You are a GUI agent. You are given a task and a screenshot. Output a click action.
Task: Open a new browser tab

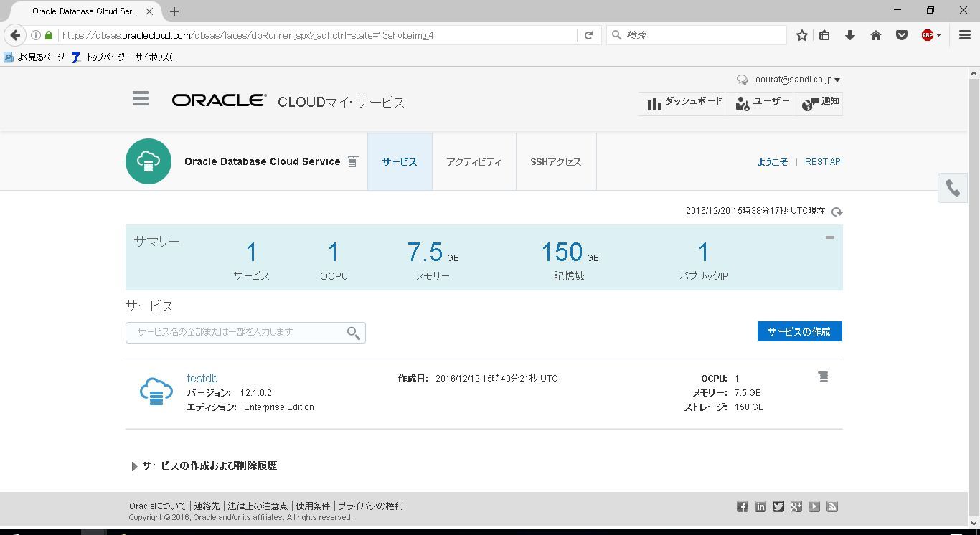tap(174, 11)
